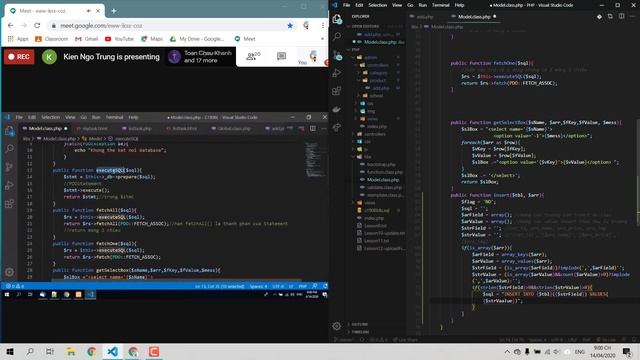
Task: Open Chrome's three-dot menu
Action: [322, 25]
